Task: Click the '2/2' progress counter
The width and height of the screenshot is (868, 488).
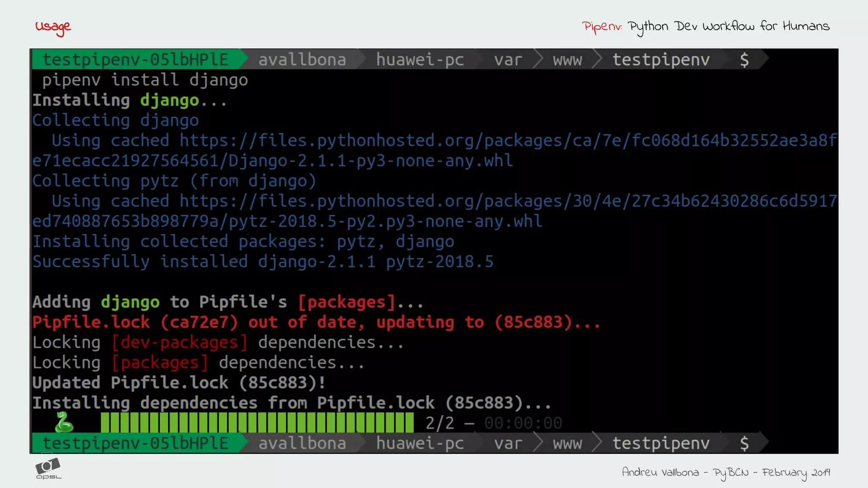Action: [440, 423]
